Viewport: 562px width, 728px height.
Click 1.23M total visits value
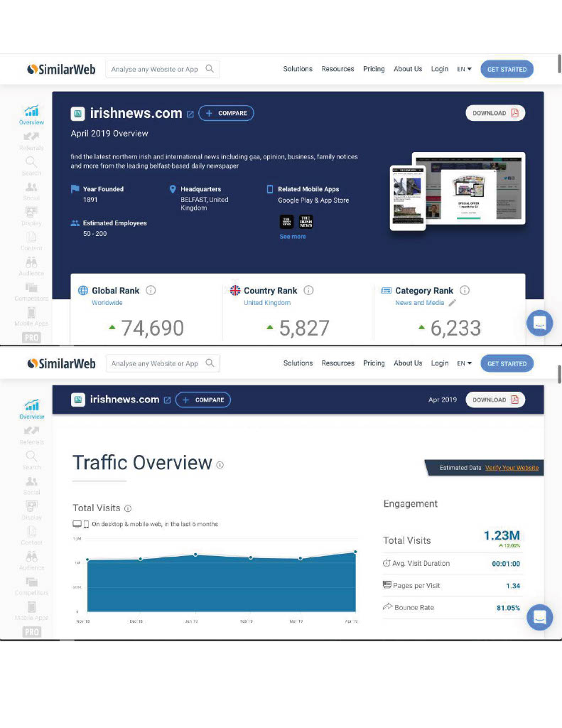click(502, 535)
